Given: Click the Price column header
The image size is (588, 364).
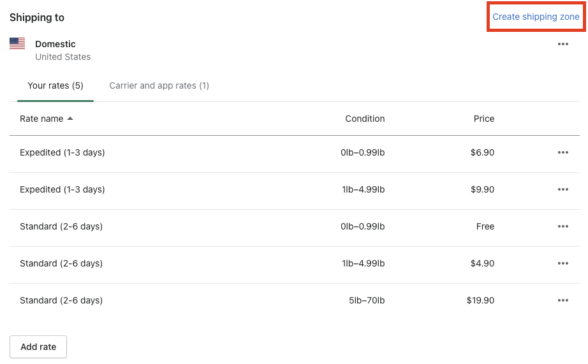Looking at the screenshot, I should coord(483,119).
